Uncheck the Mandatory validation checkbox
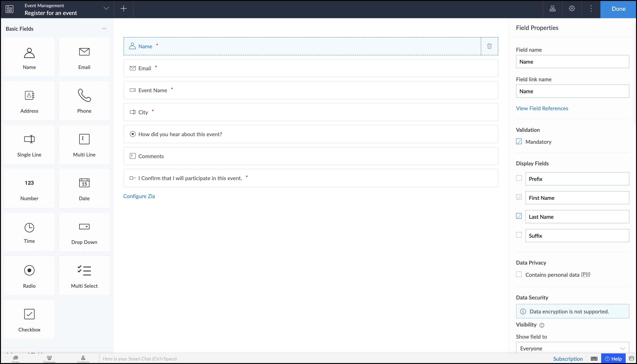Viewport: 637px width, 364px height. point(519,141)
